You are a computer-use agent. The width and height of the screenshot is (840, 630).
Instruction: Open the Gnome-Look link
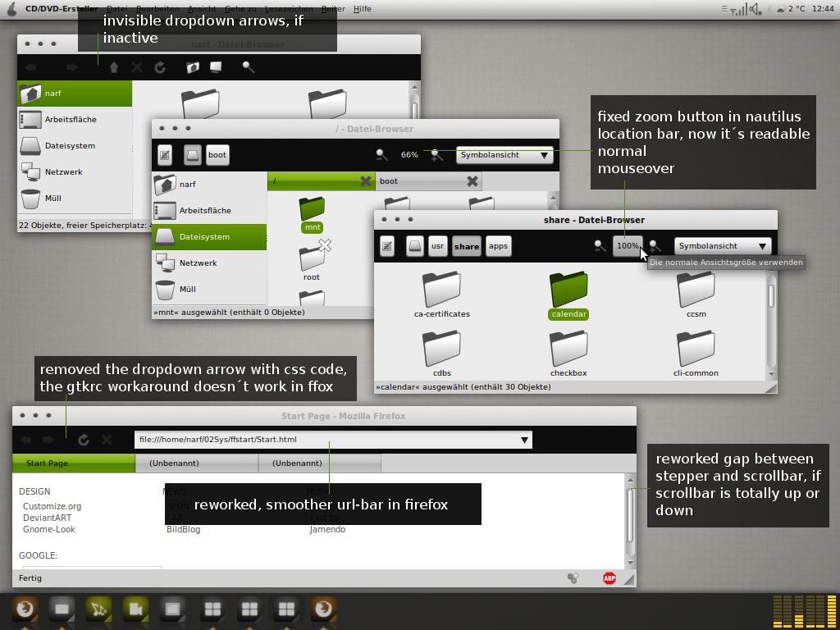(48, 529)
